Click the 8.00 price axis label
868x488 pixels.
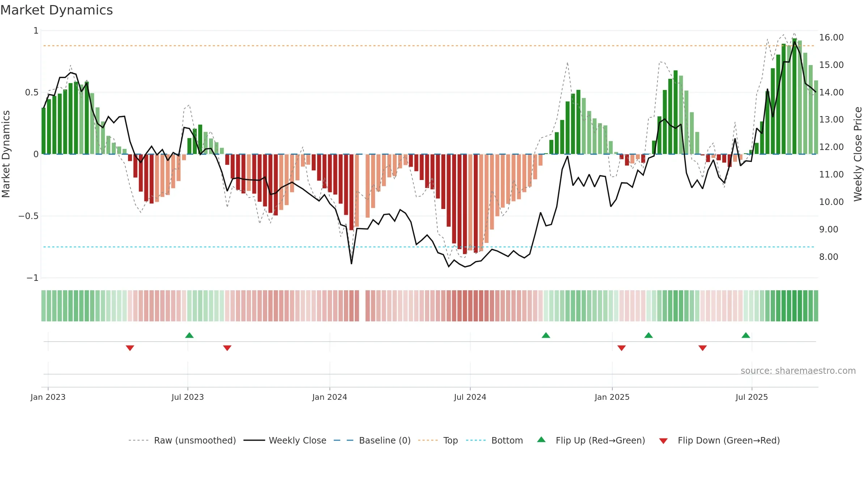pos(829,257)
